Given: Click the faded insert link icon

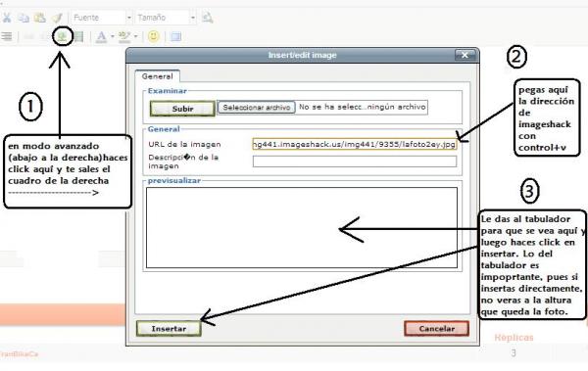Looking at the screenshot, I should (28, 36).
